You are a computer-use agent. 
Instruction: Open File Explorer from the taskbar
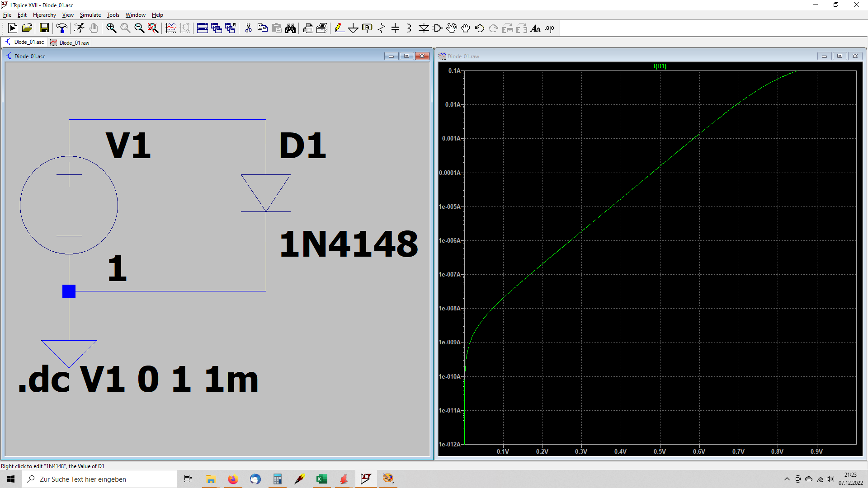click(211, 479)
